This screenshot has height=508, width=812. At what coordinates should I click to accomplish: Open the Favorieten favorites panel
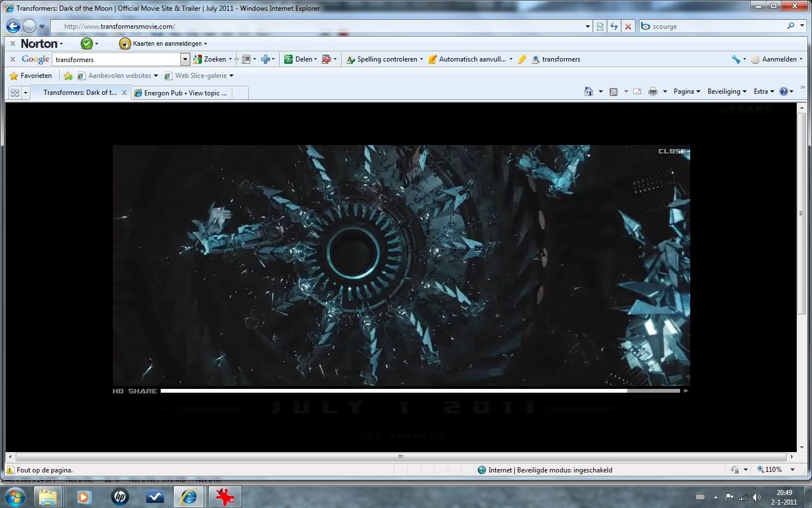click(x=31, y=76)
